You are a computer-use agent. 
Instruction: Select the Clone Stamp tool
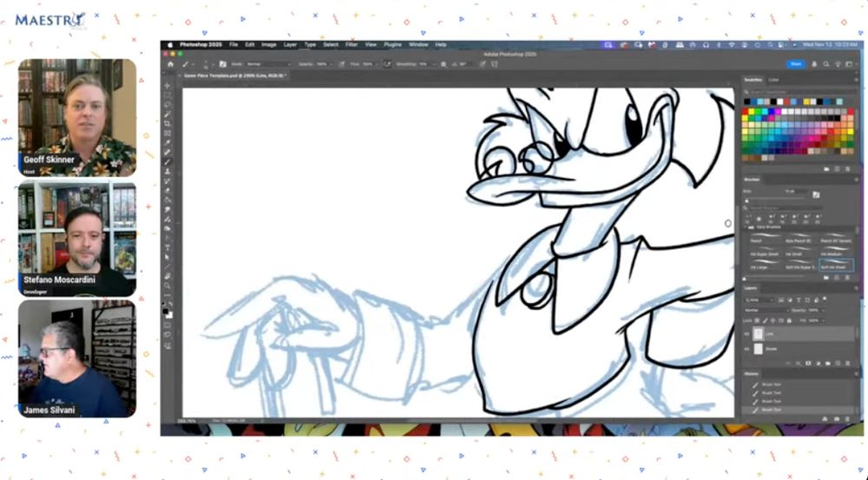coord(168,172)
